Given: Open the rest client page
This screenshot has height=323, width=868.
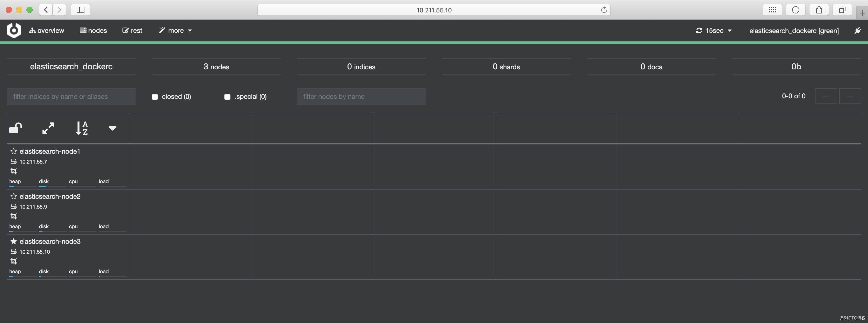Looking at the screenshot, I should [132, 30].
